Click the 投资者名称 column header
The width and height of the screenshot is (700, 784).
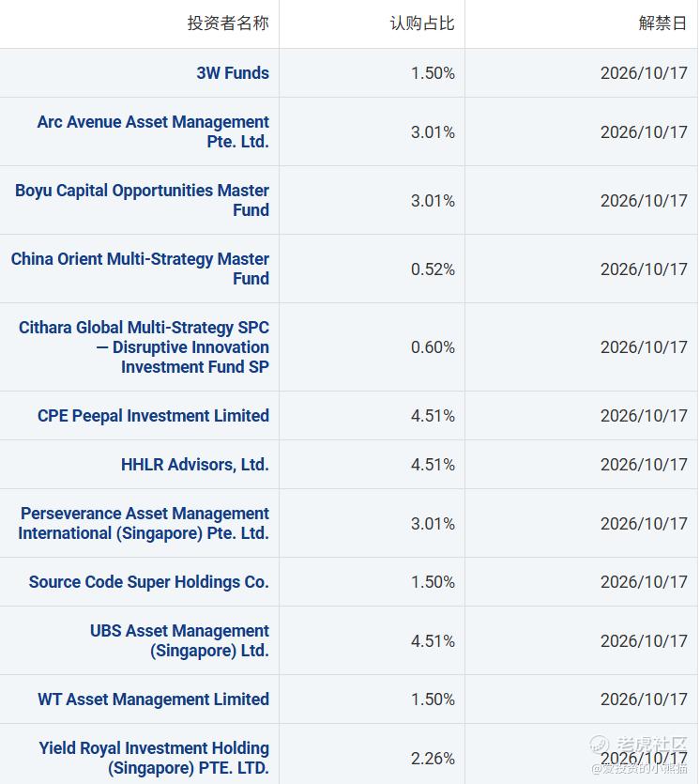coord(227,23)
